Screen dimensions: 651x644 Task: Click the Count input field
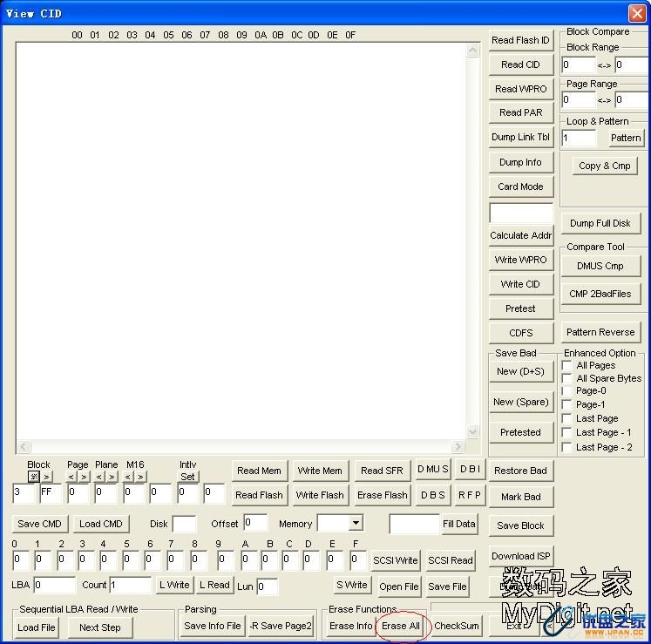coord(131,585)
